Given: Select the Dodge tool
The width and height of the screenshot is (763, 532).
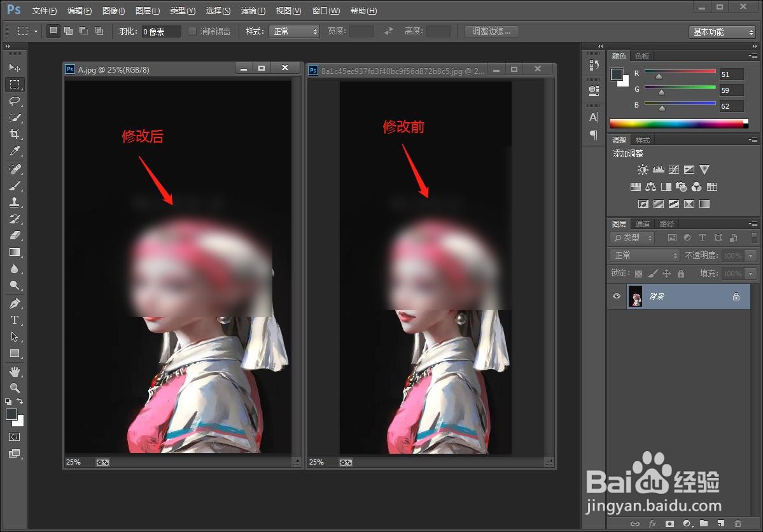Looking at the screenshot, I should coord(15,285).
